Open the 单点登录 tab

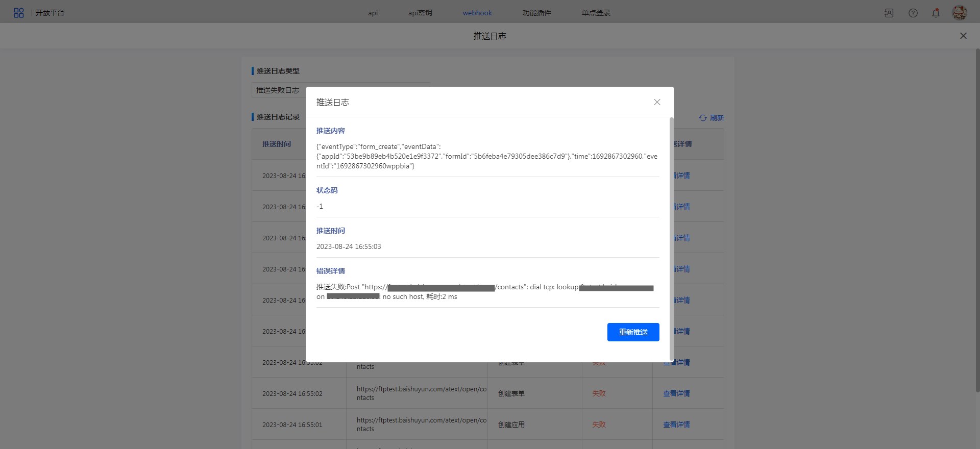point(596,13)
